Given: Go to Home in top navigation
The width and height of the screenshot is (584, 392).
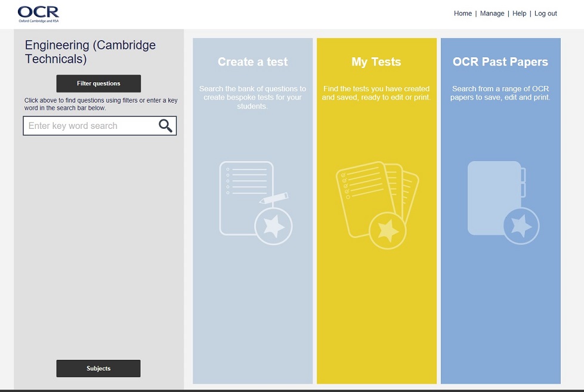Looking at the screenshot, I should pos(462,13).
